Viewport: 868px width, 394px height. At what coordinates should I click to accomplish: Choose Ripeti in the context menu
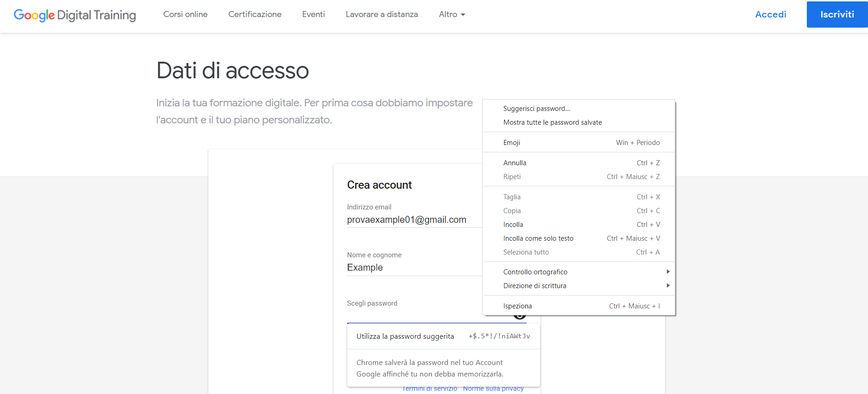(579, 177)
